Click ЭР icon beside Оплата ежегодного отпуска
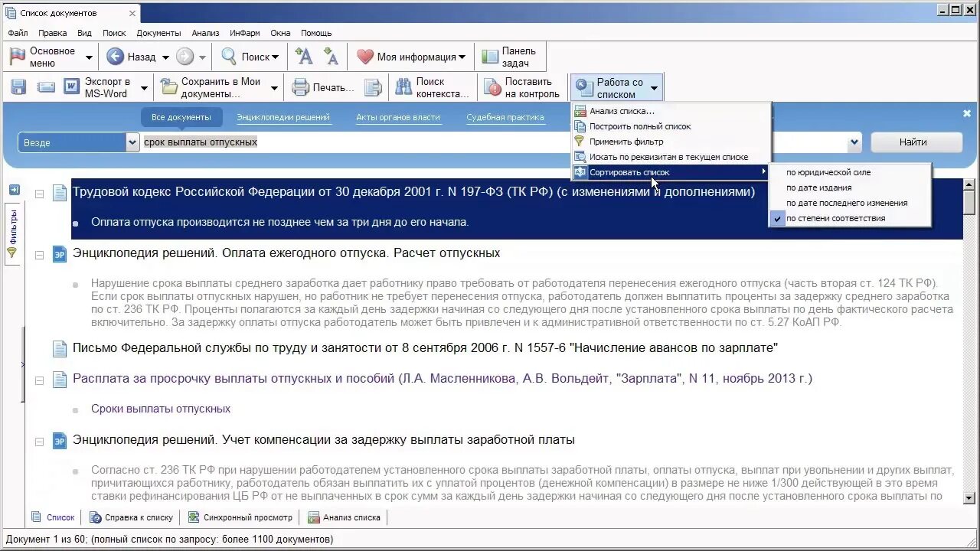The image size is (980, 551). (60, 254)
